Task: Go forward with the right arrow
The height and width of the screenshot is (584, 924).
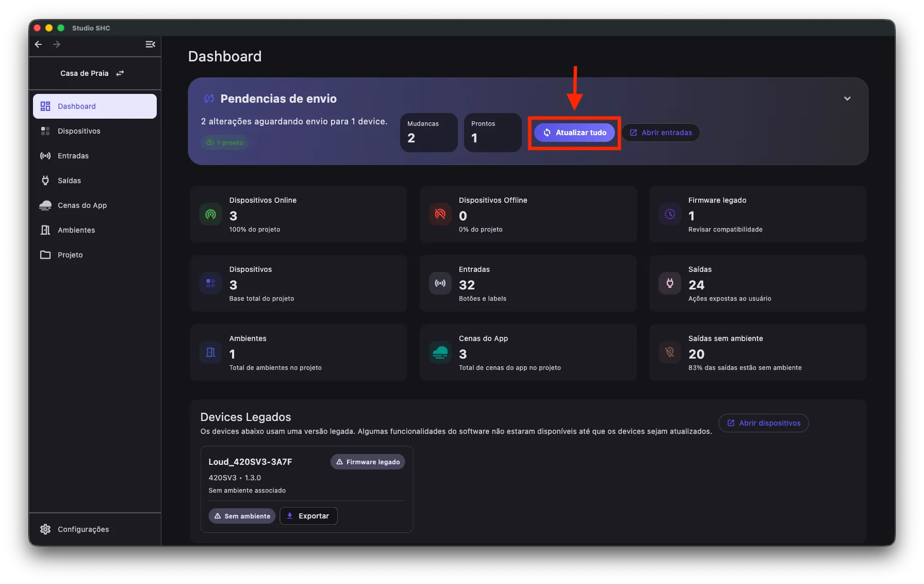Action: tap(57, 44)
